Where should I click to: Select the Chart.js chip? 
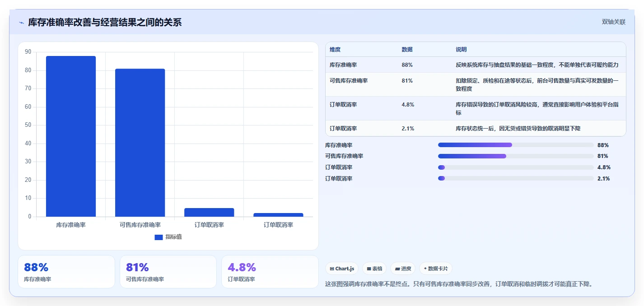click(342, 269)
